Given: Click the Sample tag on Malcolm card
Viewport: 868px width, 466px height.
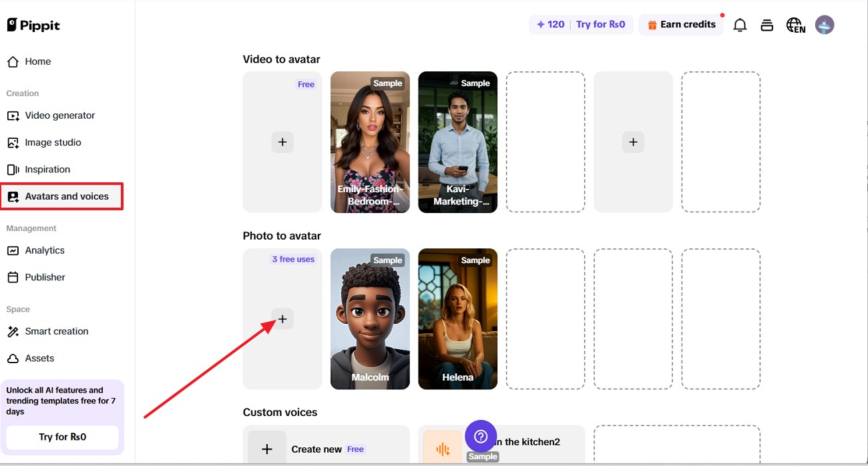Looking at the screenshot, I should pos(387,260).
